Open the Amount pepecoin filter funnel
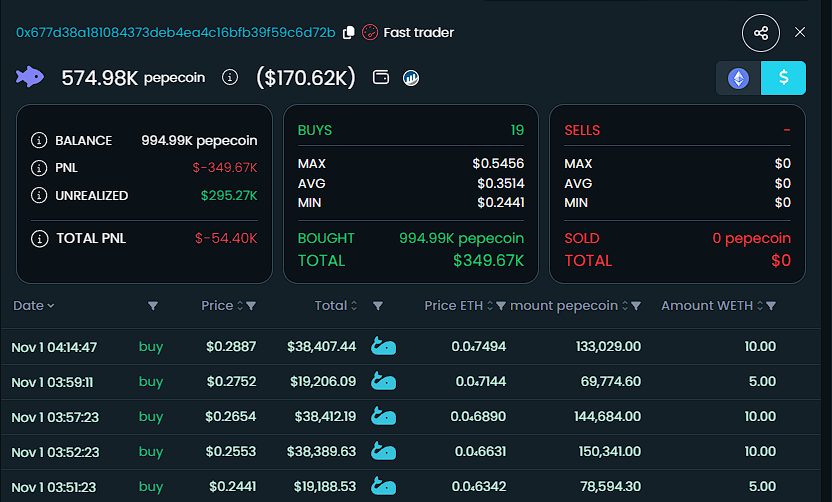This screenshot has height=502, width=832. tap(636, 306)
